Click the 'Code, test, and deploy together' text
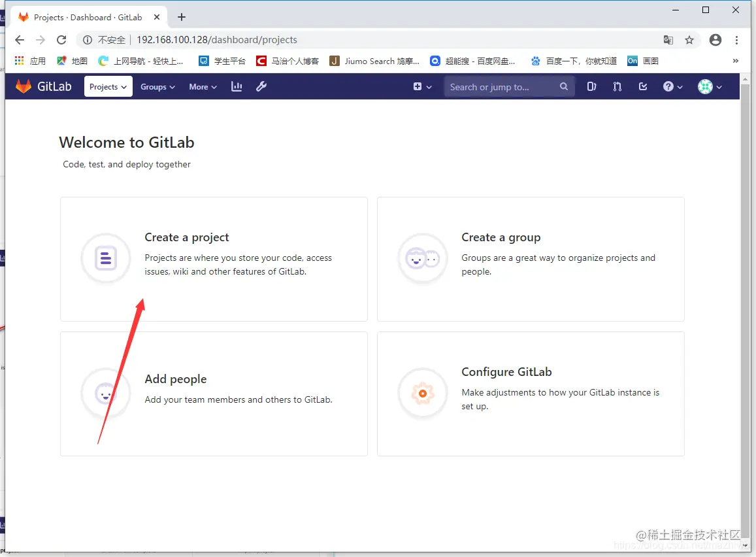Image resolution: width=756 pixels, height=557 pixels. 126,165
